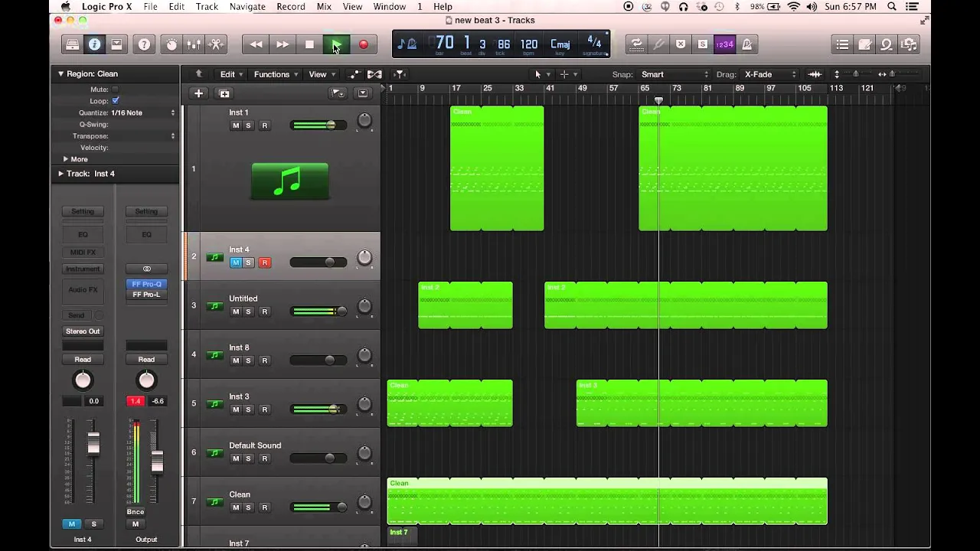The image size is (980, 551).
Task: Start playback with the Play button
Action: point(336,44)
